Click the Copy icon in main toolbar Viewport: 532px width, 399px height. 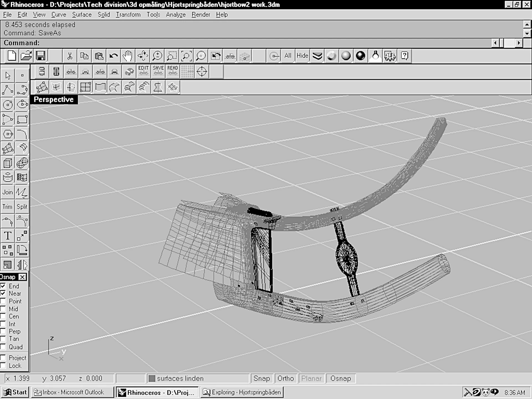click(84, 56)
